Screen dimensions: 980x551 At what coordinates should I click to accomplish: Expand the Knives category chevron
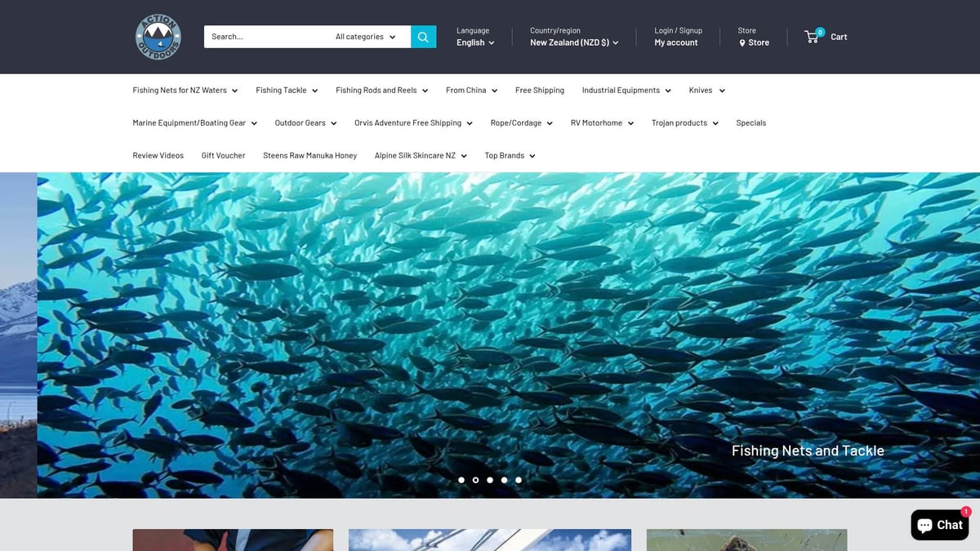pos(721,91)
